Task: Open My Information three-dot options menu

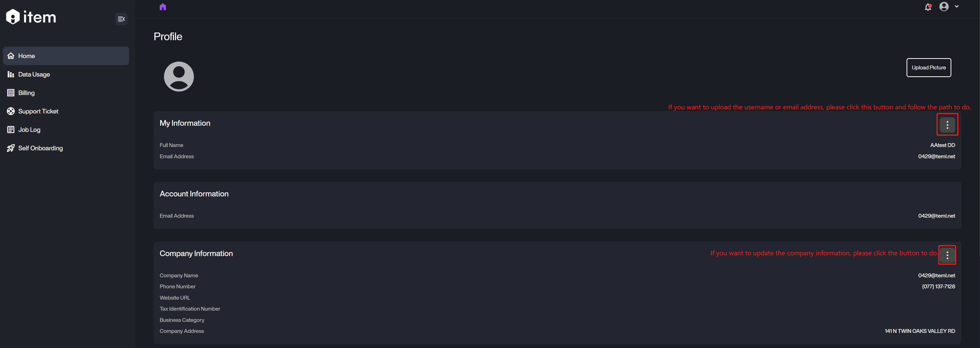Action: 947,125
